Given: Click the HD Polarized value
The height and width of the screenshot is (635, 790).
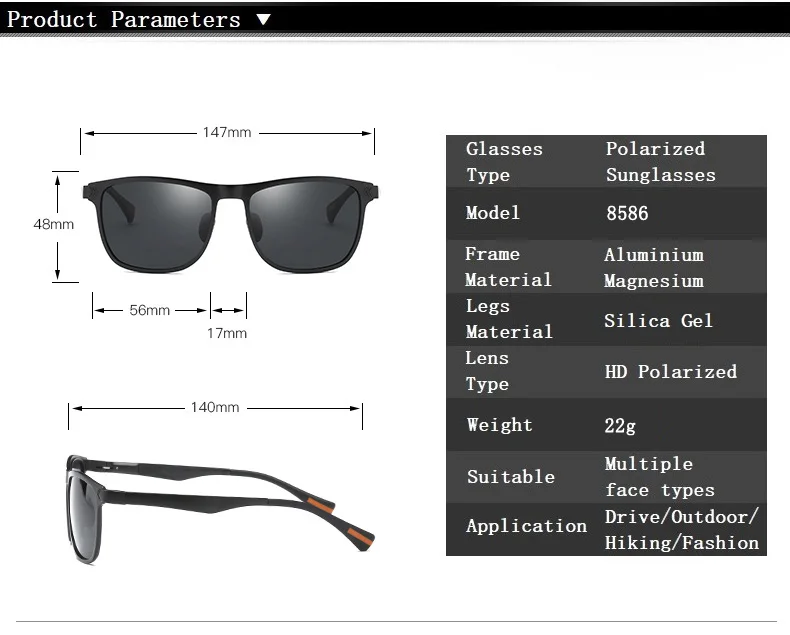Looking at the screenshot, I should click(x=671, y=372).
